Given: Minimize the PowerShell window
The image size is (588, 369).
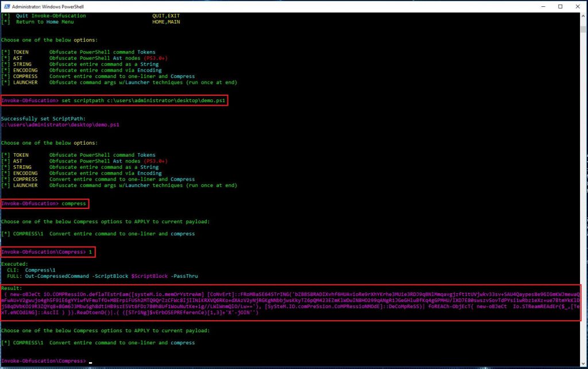Looking at the screenshot, I should [543, 6].
